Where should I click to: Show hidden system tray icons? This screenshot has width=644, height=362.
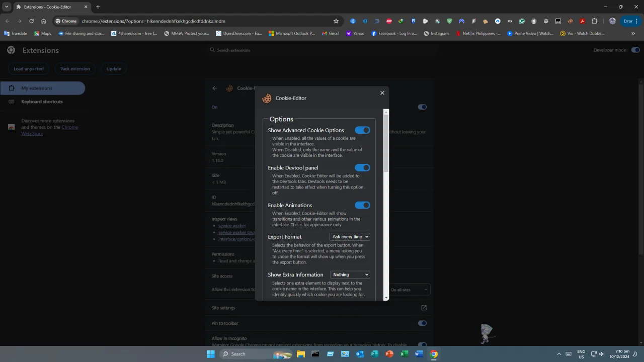click(x=558, y=354)
